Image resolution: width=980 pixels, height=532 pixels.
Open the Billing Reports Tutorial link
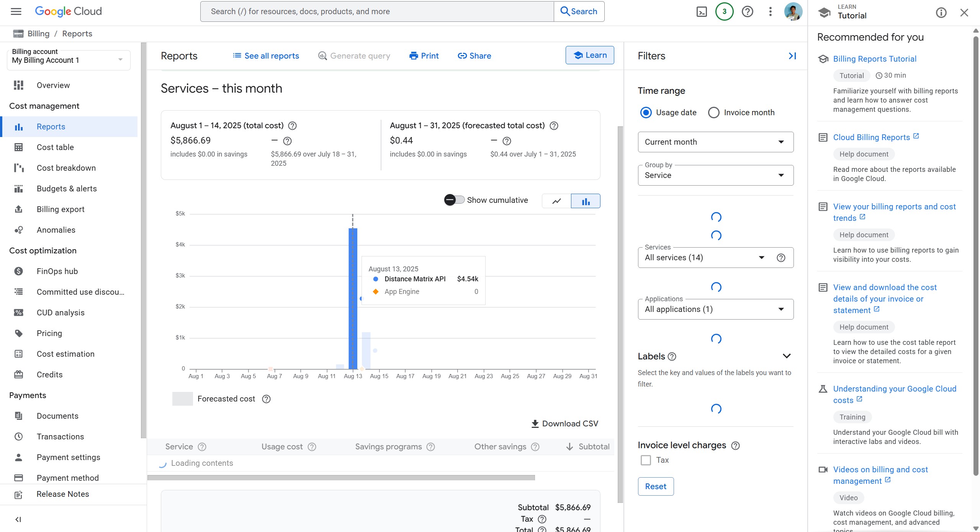(x=875, y=59)
